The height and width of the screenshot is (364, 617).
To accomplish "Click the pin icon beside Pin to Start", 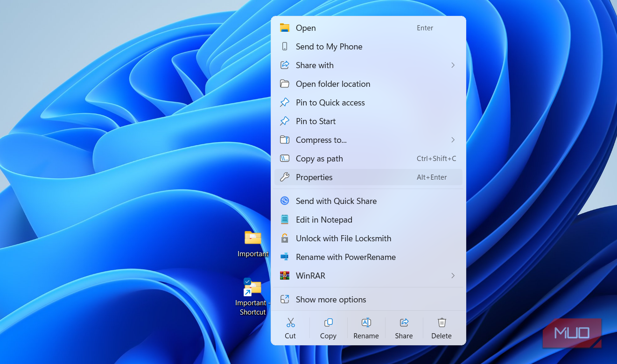I will tap(285, 121).
